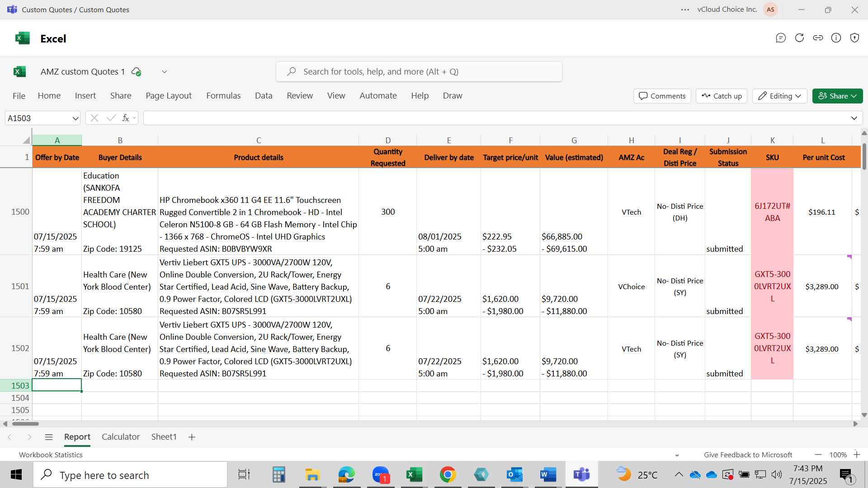Viewport: 868px width, 488px height.
Task: Select column C header
Action: pyautogui.click(x=259, y=140)
